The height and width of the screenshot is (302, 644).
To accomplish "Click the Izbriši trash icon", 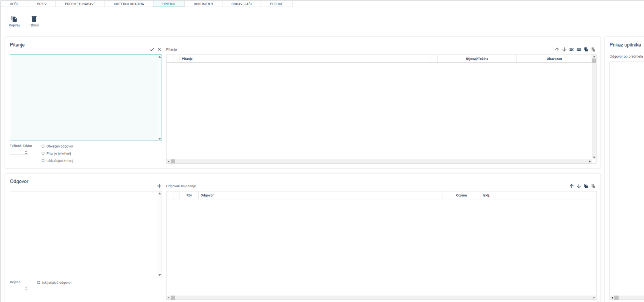I will tap(34, 19).
